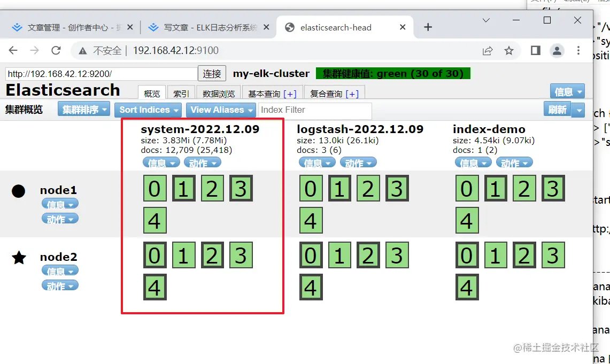Go back with browser back arrow

point(13,50)
